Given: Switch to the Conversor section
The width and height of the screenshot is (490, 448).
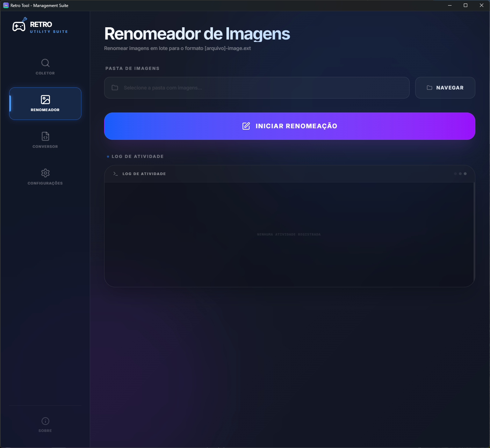Looking at the screenshot, I should (x=45, y=140).
